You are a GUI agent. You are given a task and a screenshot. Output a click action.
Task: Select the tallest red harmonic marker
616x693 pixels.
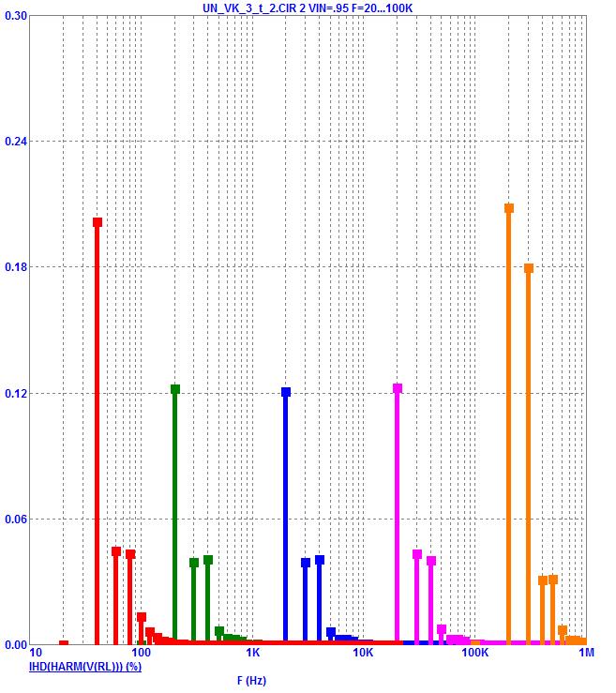[x=98, y=222]
